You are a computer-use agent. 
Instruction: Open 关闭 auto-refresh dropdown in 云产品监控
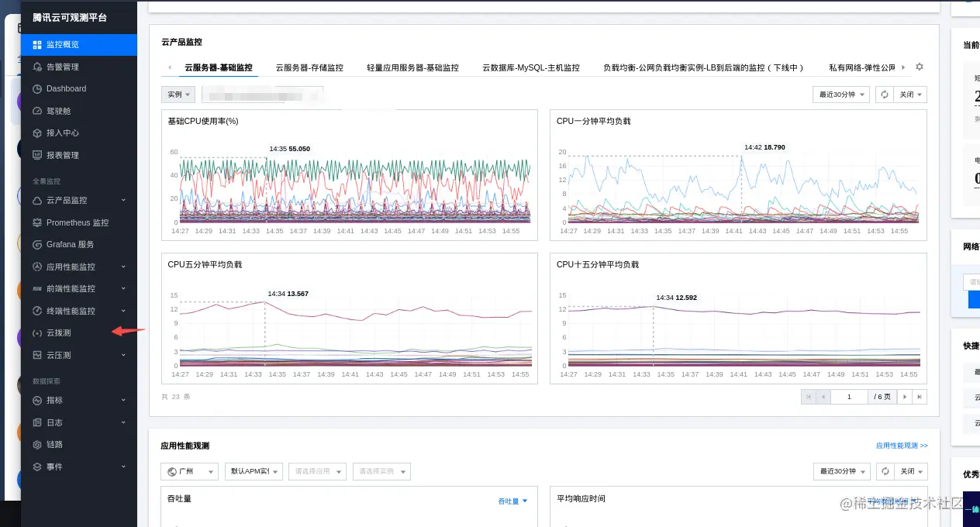tap(910, 95)
